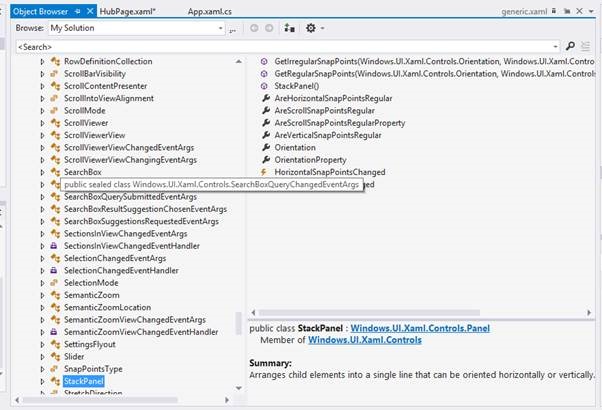
Task: Click the method icon beside StackPanel()
Action: [x=264, y=86]
